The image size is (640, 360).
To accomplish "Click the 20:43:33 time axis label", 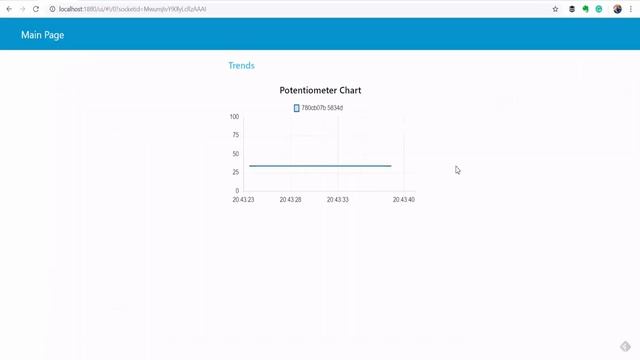I will pyautogui.click(x=338, y=200).
